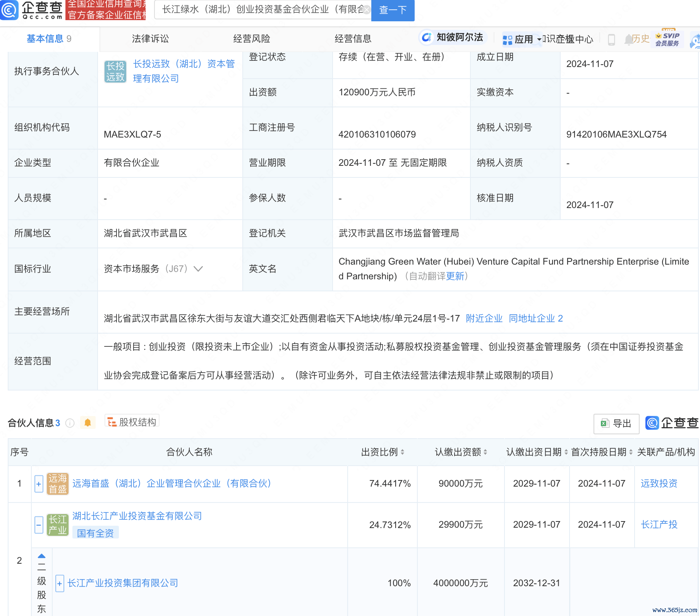Open 长江产投 related link
The height and width of the screenshot is (616, 700).
click(x=659, y=525)
